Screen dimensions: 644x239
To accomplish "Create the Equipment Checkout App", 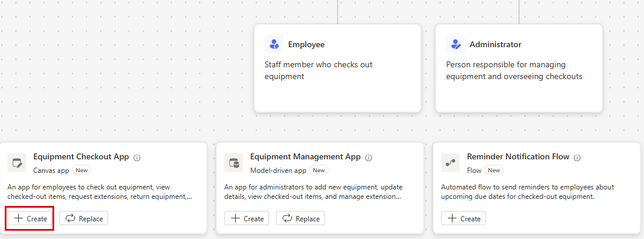I will 31,218.
